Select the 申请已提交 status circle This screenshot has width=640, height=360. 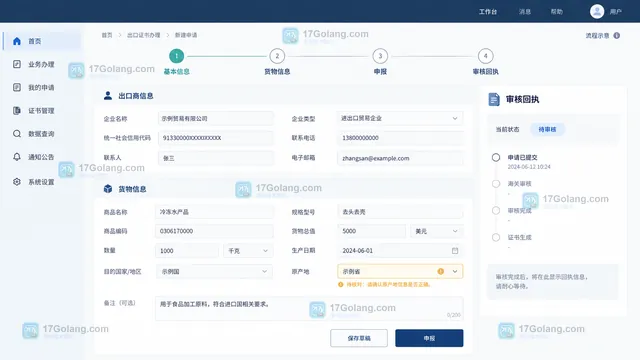(496, 158)
